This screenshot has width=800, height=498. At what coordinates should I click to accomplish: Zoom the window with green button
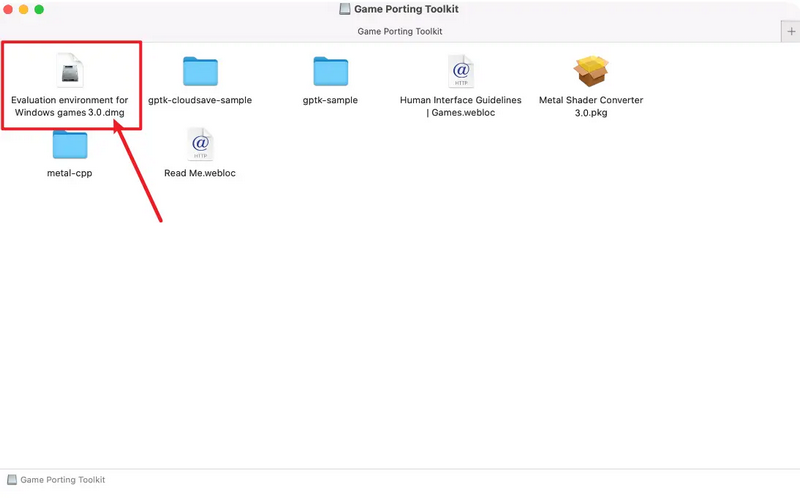pos(39,9)
